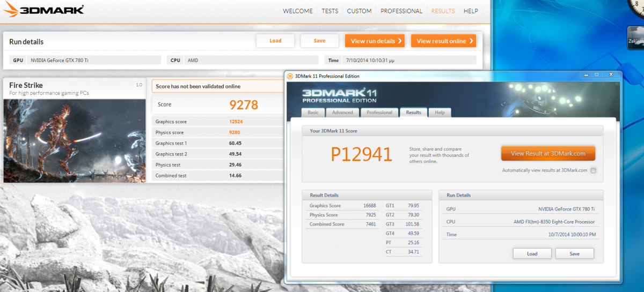Click the View result online button
Screen dimensions: 644x292
click(443, 41)
